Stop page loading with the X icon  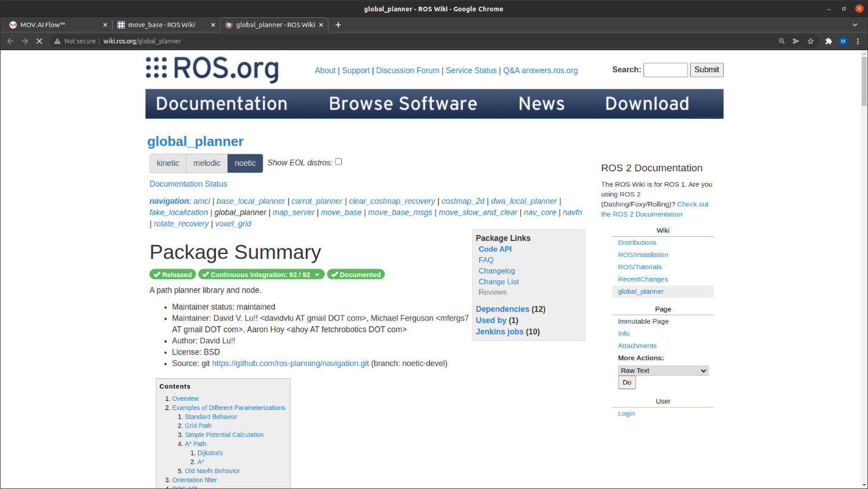click(x=39, y=41)
